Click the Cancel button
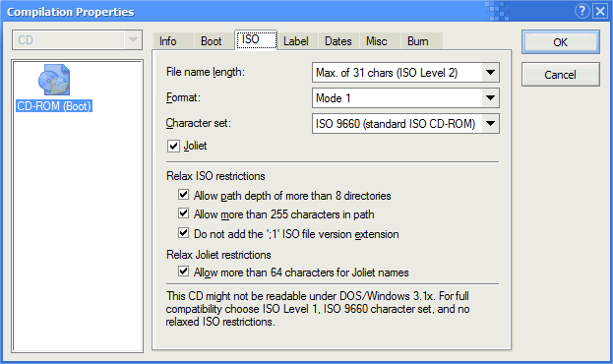 (x=560, y=75)
